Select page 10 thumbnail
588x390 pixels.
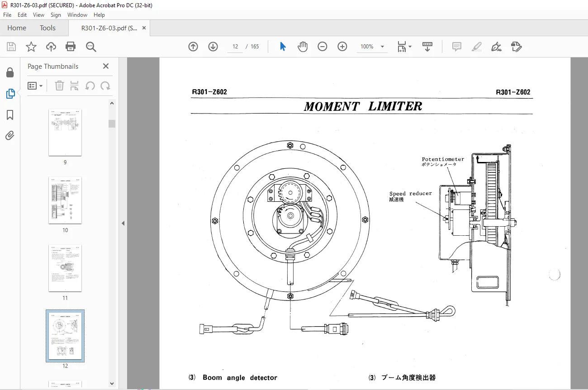65,200
